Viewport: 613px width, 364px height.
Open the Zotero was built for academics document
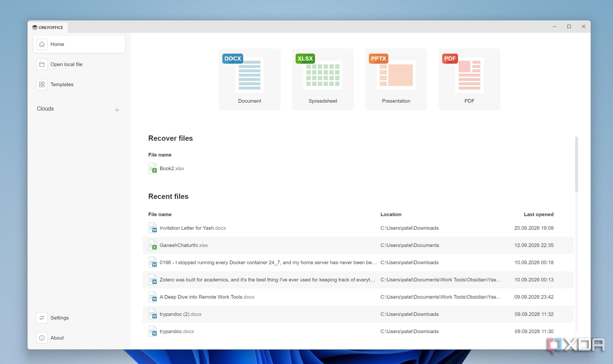(358, 280)
